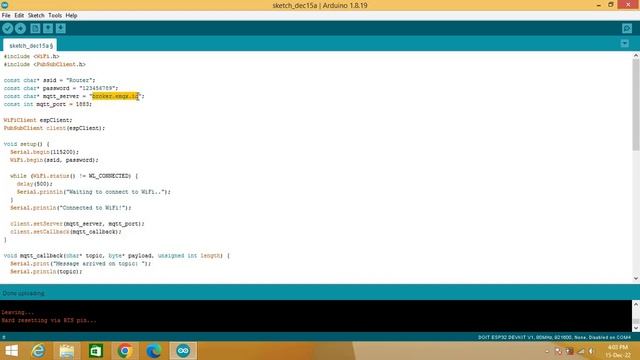Click the highlighted broker.emqx.io text

(116, 96)
